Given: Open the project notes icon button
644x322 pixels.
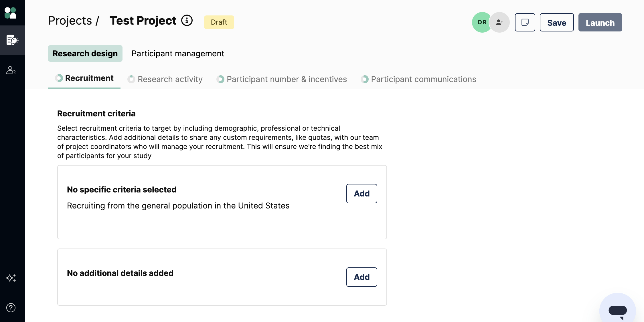Looking at the screenshot, I should [525, 22].
